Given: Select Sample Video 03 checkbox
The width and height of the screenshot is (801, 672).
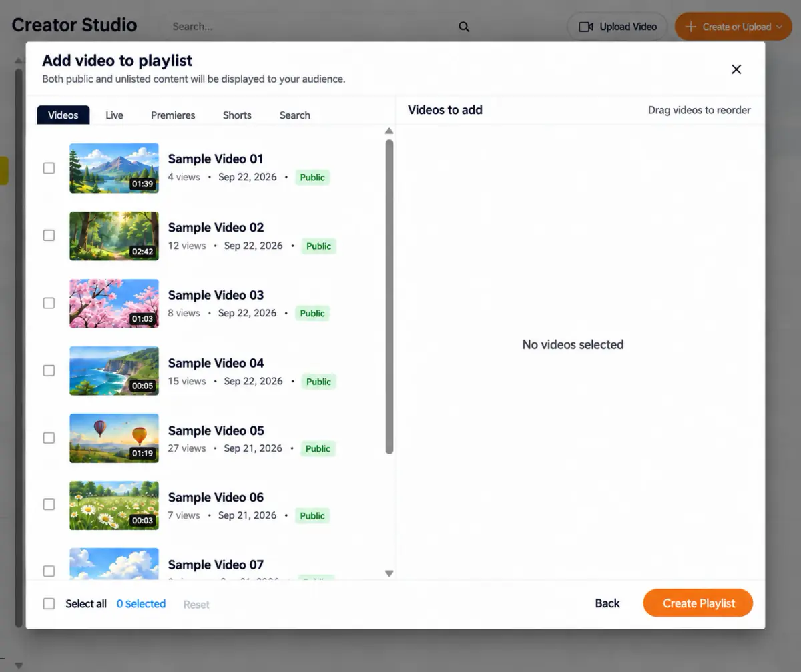Looking at the screenshot, I should 49,303.
